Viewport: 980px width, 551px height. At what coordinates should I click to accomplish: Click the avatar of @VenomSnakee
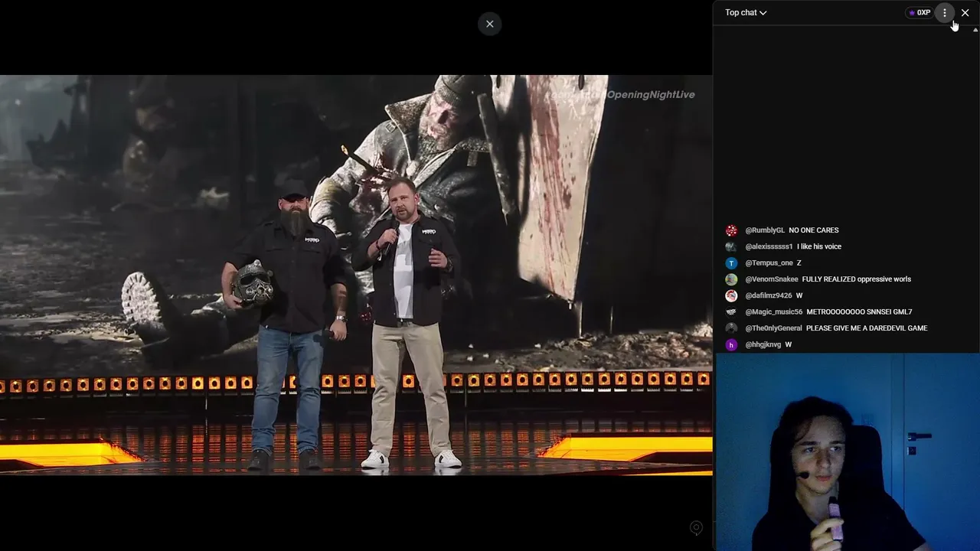(x=731, y=279)
